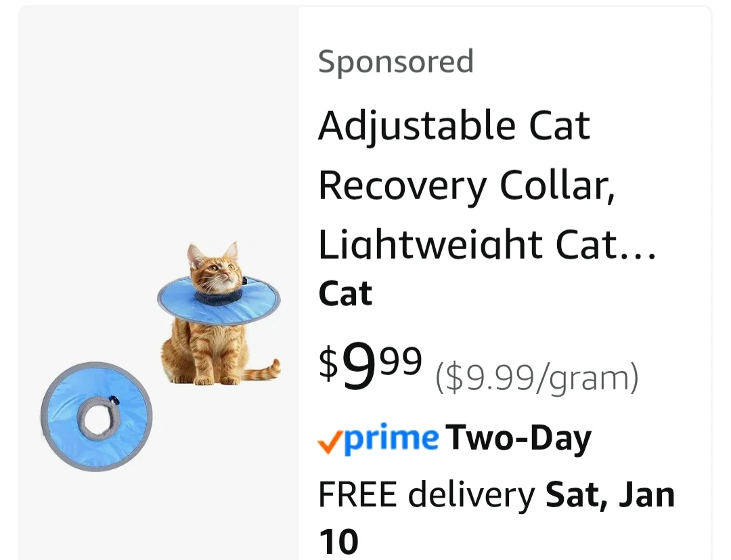
Task: Open the Adjustable Cat Recovery Collar title
Action: point(487,185)
